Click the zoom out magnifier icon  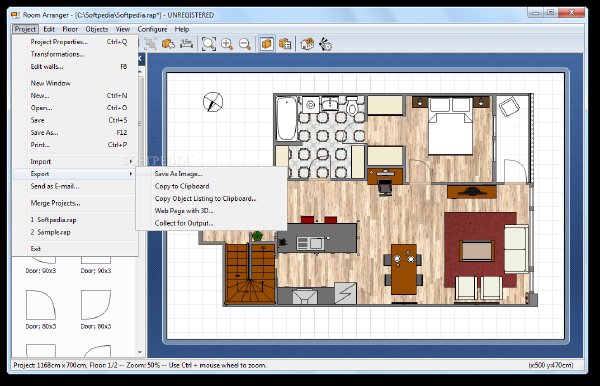tap(245, 44)
